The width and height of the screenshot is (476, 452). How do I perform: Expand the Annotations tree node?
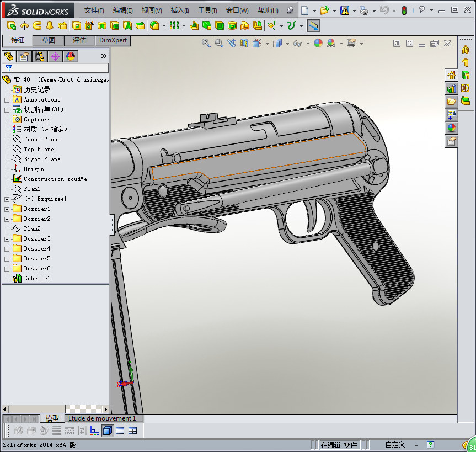7,100
